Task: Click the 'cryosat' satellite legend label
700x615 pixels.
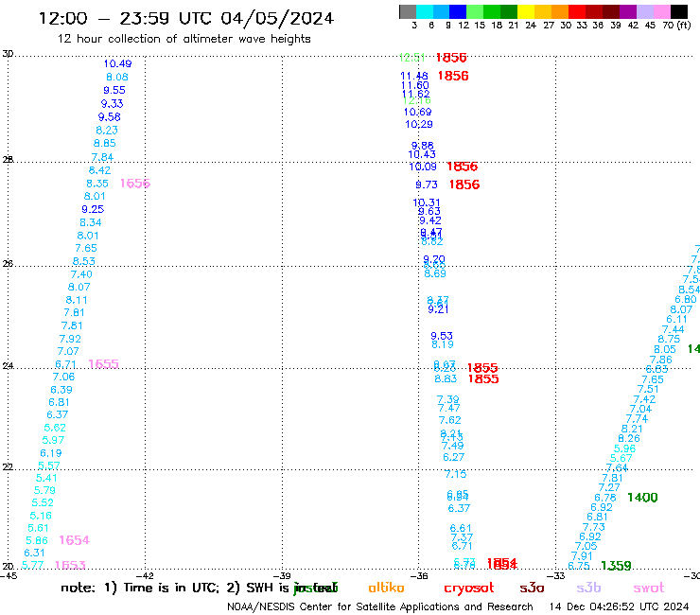Action: 469,589
